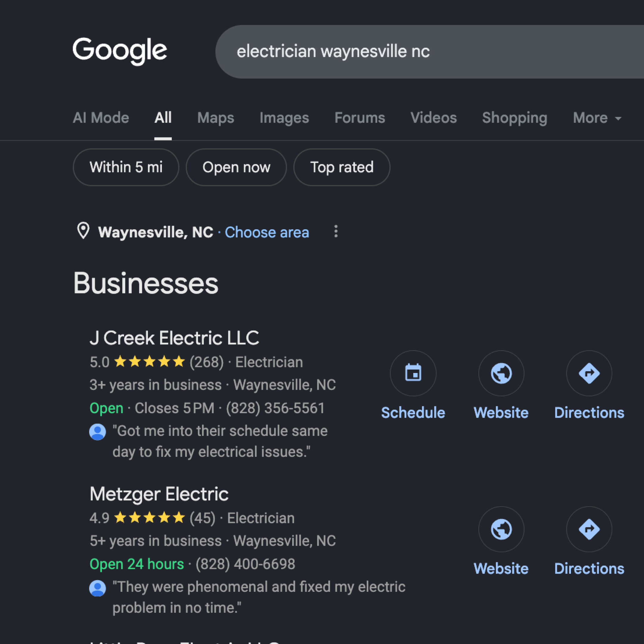Click the Directions icon for Metzger Electric

(589, 529)
